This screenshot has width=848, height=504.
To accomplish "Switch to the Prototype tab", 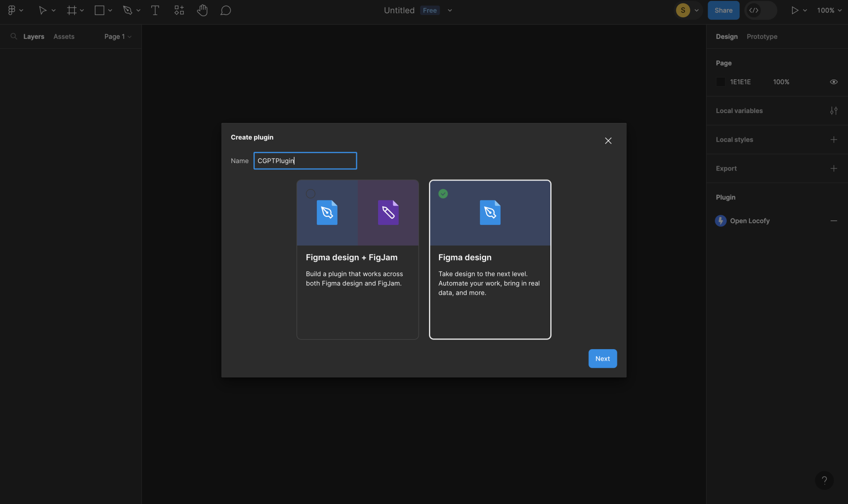I will pyautogui.click(x=761, y=36).
